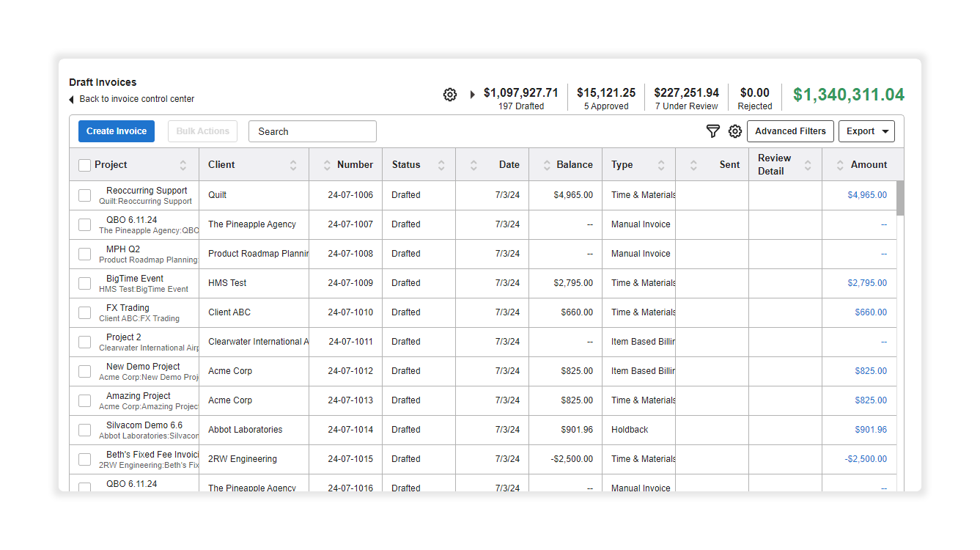Click the gear icon beside invoice totals
The image size is (980, 550).
tap(450, 95)
